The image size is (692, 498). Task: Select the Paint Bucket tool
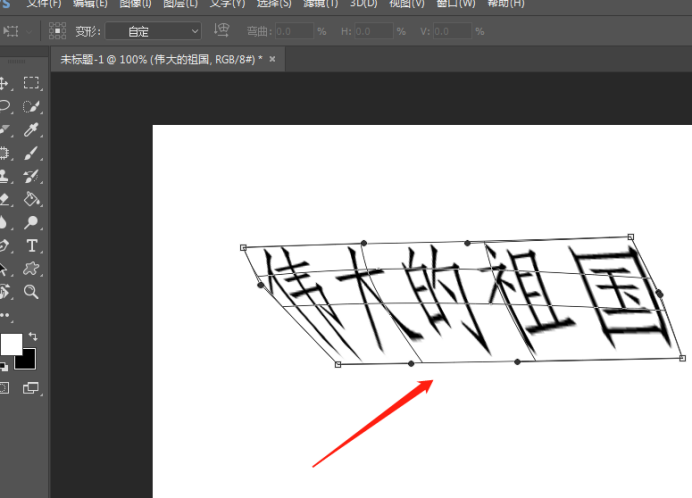31,199
